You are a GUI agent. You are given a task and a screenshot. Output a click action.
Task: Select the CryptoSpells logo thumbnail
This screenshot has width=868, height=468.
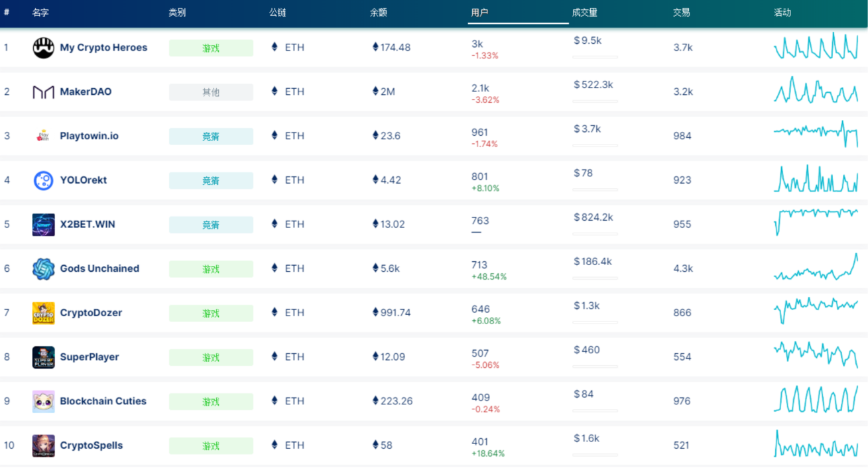point(44,445)
